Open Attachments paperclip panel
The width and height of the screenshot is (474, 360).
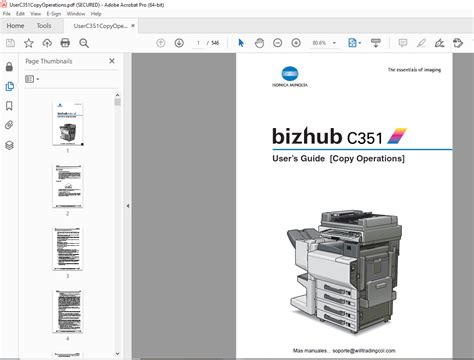click(9, 125)
